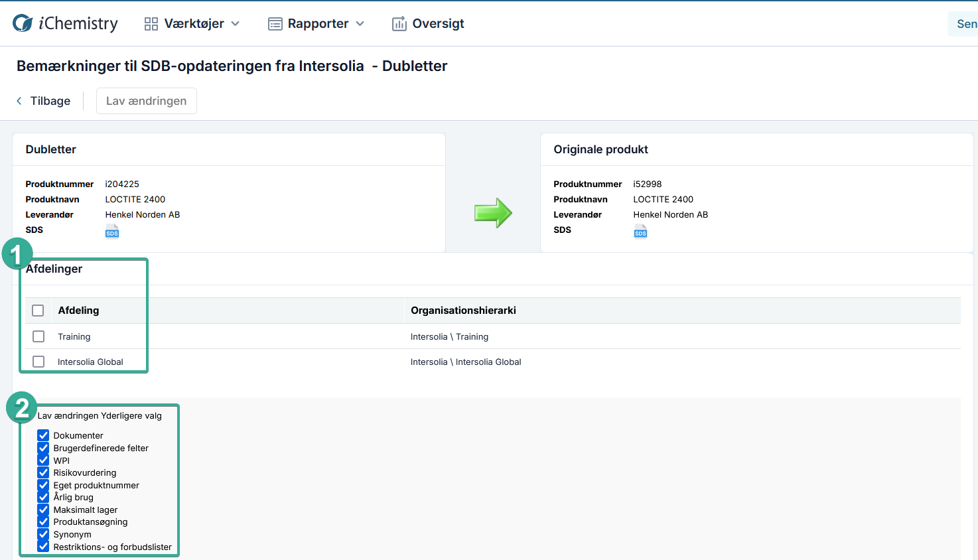
Task: Click the 'Intersolia \ Intersolia Global' hierarchy cell
Action: pyautogui.click(x=466, y=362)
